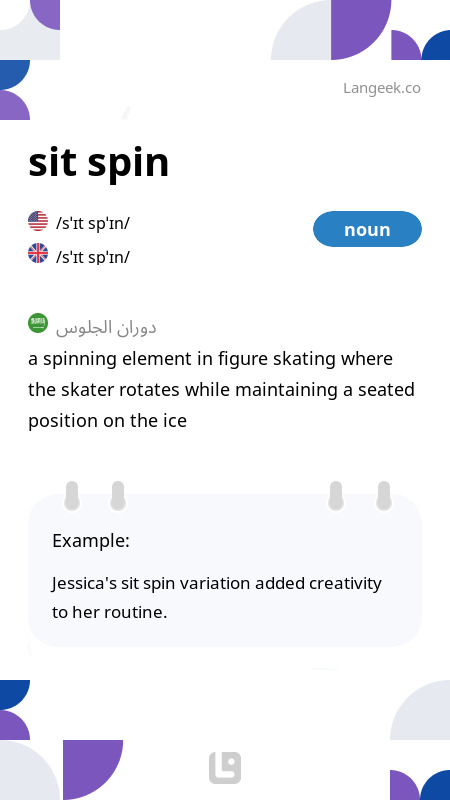Click the purple square shape bottom left

(x=93, y=770)
